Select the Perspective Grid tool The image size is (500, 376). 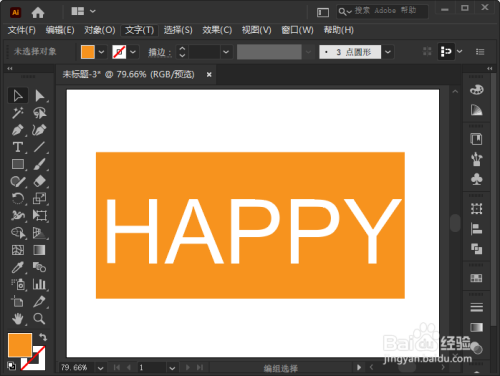tap(39, 233)
